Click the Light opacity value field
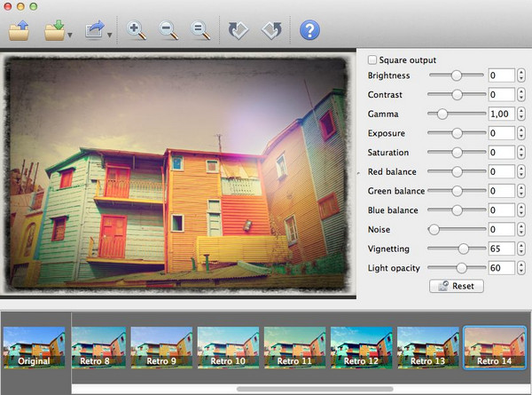Image resolution: width=532 pixels, height=395 pixels. tap(501, 267)
